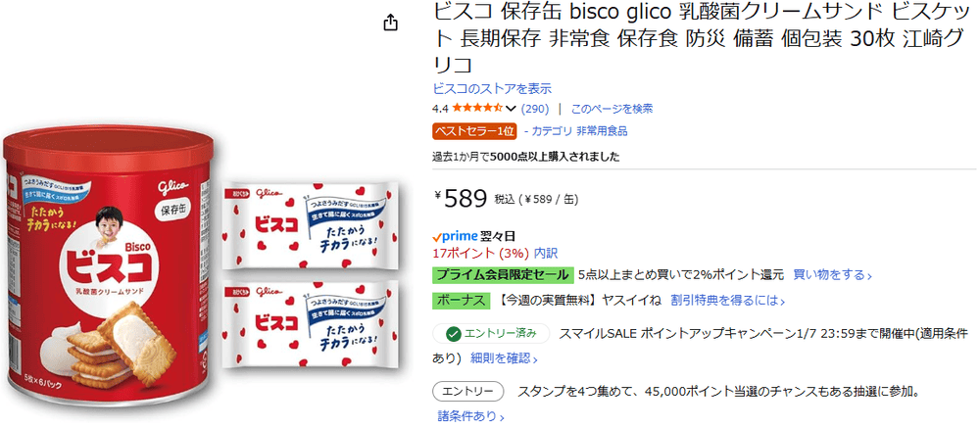Open the 内訳 points breakdown link
Image resolution: width=980 pixels, height=428 pixels.
tap(546, 252)
